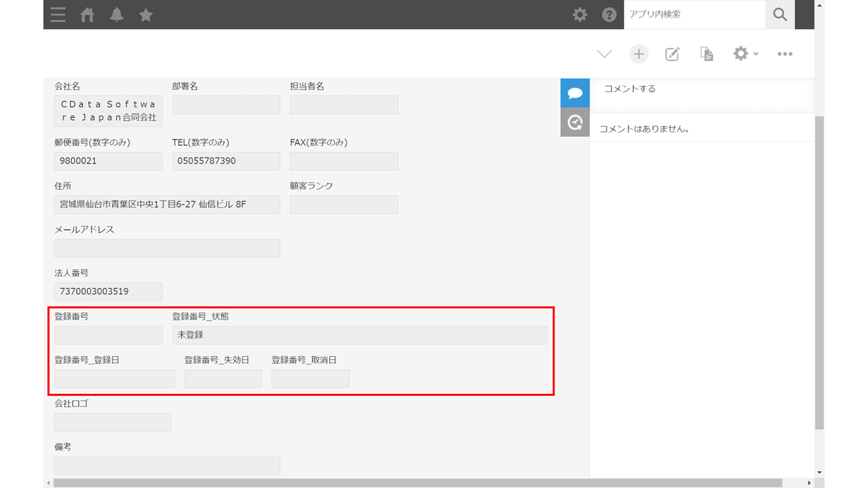Viewport: 868px width, 488px height.
Task: Expand the app settings gear dropdown
Action: click(746, 54)
